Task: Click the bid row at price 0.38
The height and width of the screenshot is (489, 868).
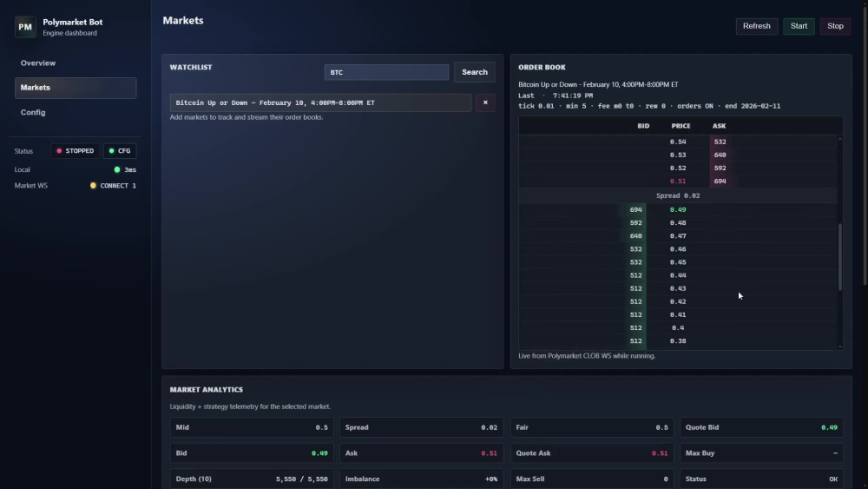Action: [678, 341]
